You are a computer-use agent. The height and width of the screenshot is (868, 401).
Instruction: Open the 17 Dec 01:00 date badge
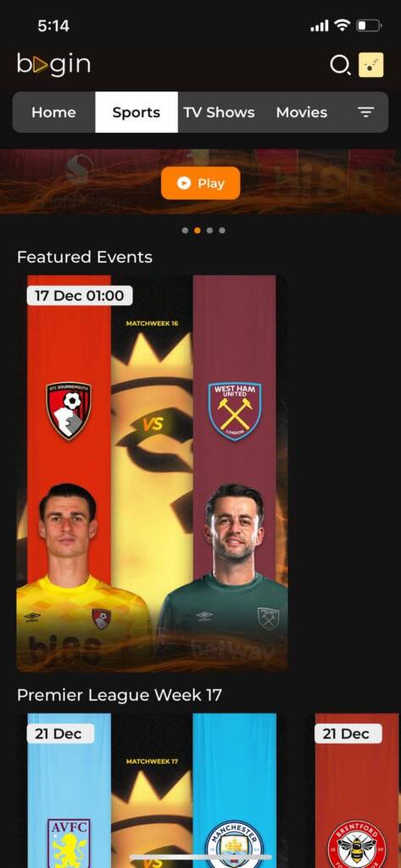point(80,296)
